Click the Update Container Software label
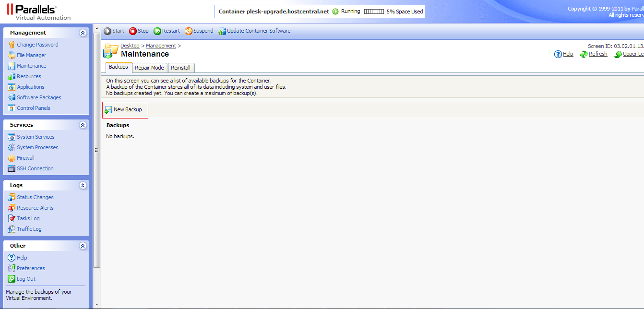Viewport: 644px width, 309px height. [x=259, y=31]
